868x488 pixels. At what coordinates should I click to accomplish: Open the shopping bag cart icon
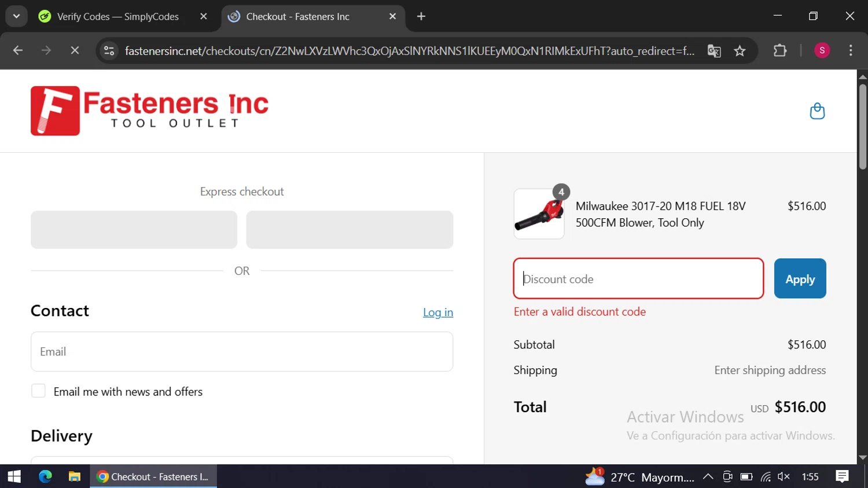817,111
